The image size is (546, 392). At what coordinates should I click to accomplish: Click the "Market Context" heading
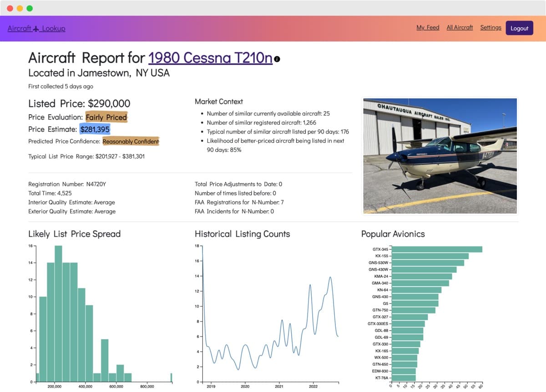pos(219,101)
